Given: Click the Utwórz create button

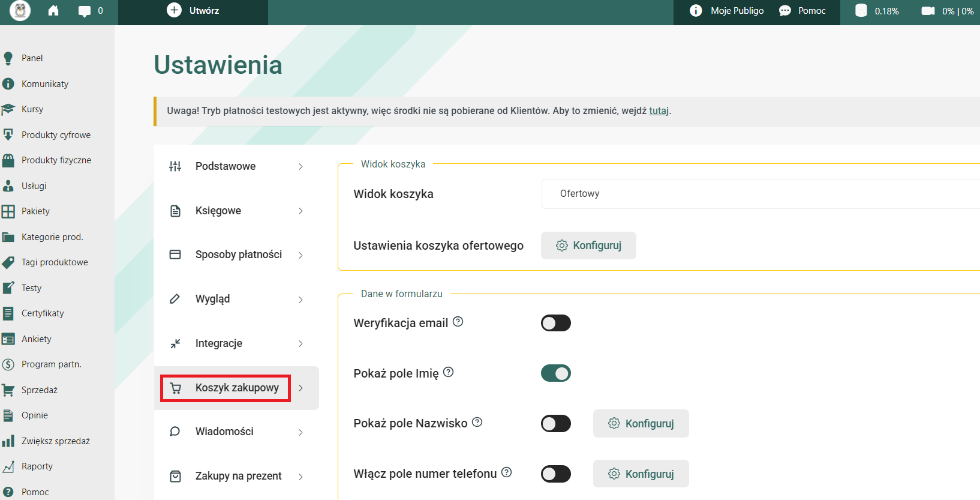Looking at the screenshot, I should [193, 11].
